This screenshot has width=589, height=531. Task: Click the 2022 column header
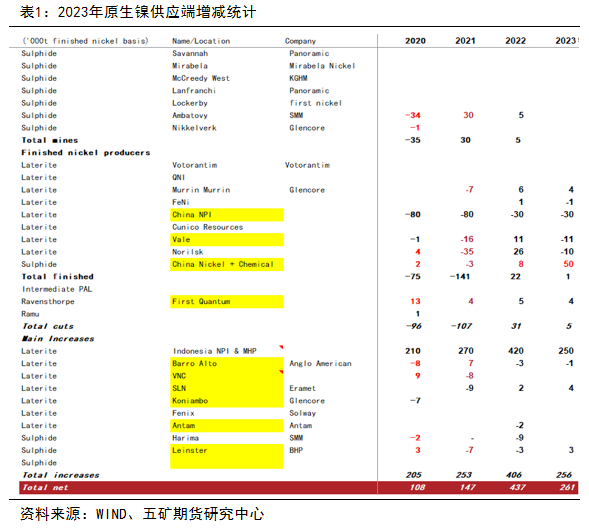[x=515, y=41]
